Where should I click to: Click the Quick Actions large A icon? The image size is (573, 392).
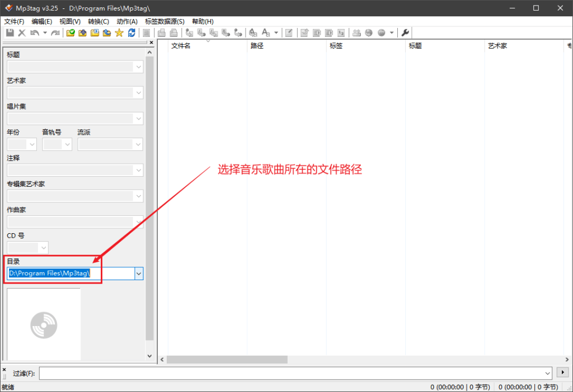click(266, 33)
